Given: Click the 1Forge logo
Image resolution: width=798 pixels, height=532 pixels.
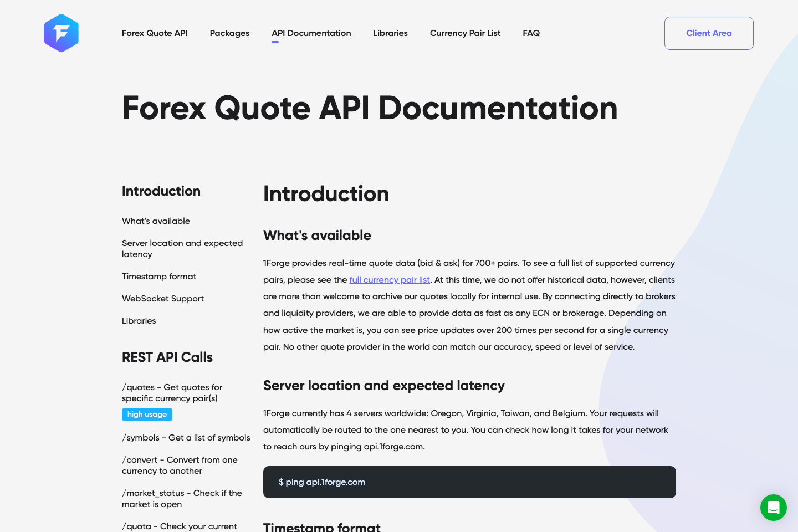Looking at the screenshot, I should 61,33.
